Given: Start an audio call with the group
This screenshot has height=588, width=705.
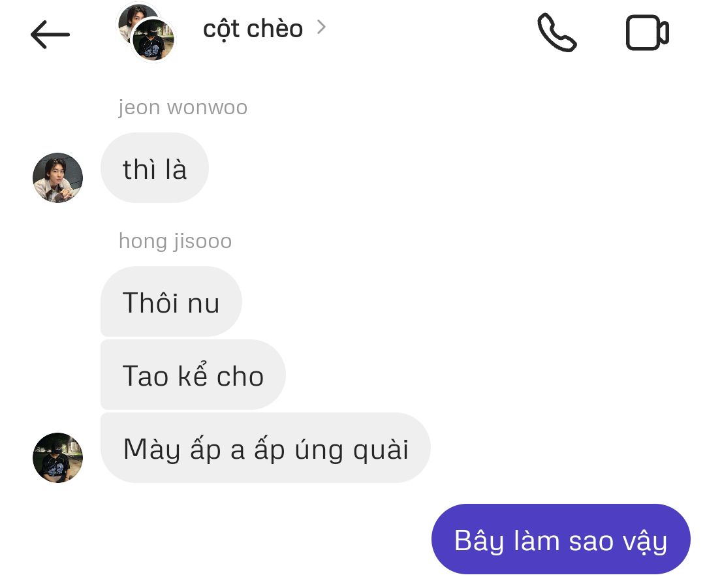Looking at the screenshot, I should (557, 33).
